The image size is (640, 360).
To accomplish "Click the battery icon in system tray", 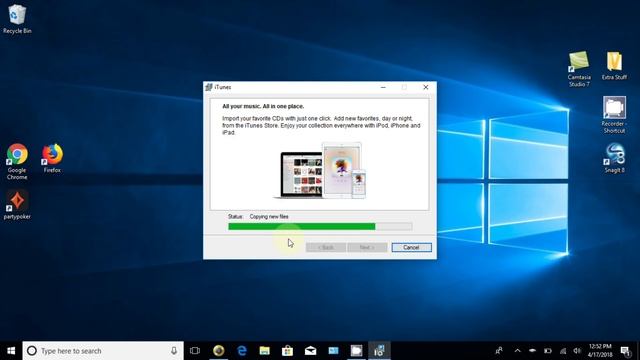I will 548,351.
